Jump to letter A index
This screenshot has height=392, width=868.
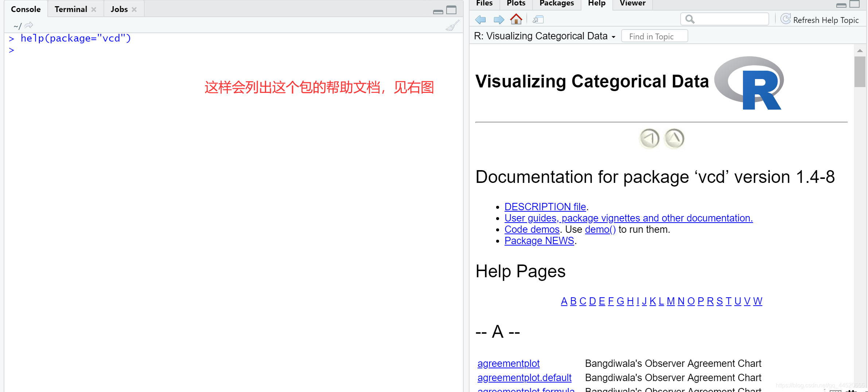click(564, 301)
